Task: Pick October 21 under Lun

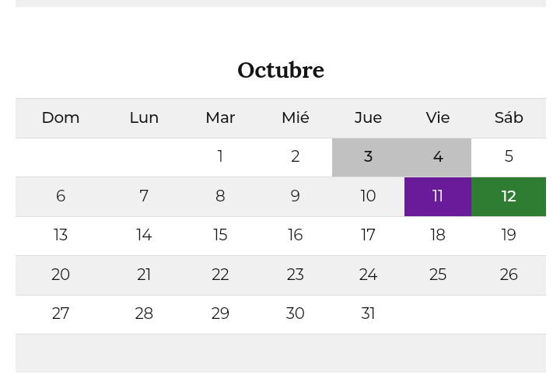Action: coord(144,275)
